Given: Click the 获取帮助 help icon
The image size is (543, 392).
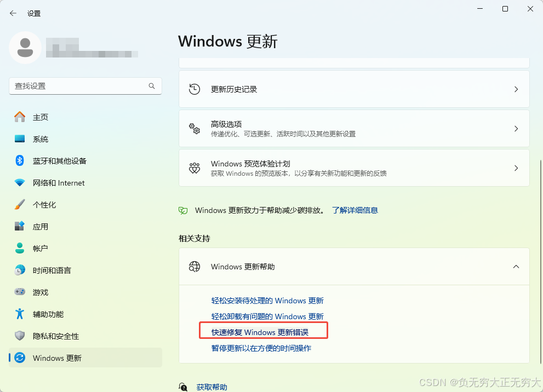Looking at the screenshot, I should [183, 387].
